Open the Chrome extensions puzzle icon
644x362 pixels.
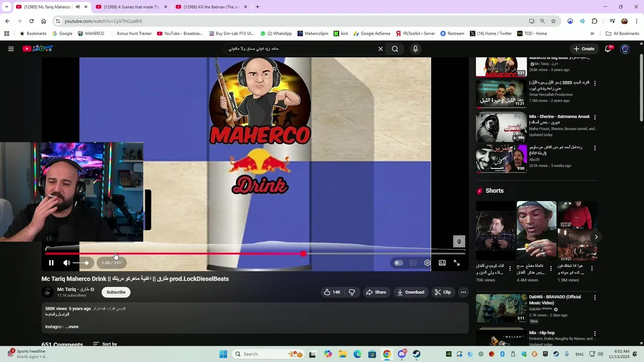(594, 21)
